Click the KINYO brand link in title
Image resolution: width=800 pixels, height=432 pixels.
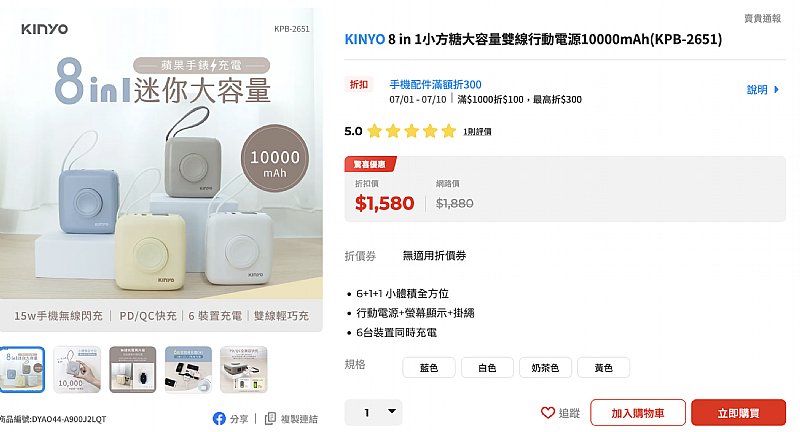(x=365, y=39)
